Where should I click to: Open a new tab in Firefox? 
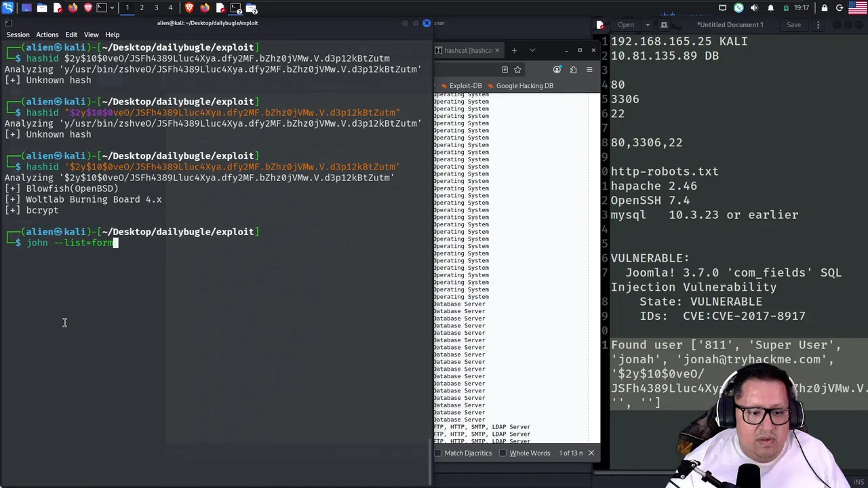514,50
